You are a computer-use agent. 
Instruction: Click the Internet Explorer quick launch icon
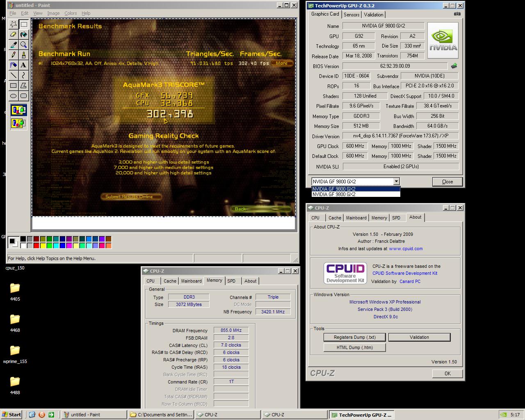32,415
